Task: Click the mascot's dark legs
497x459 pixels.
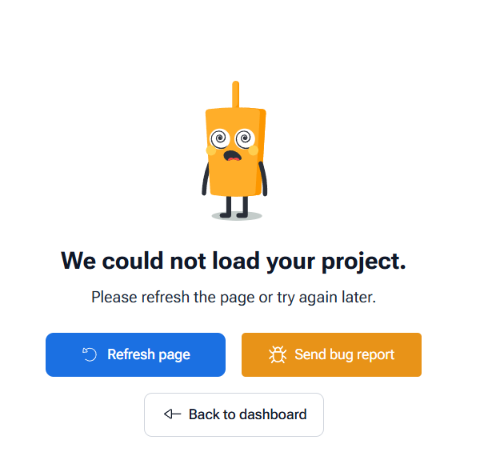Action: pos(234,207)
